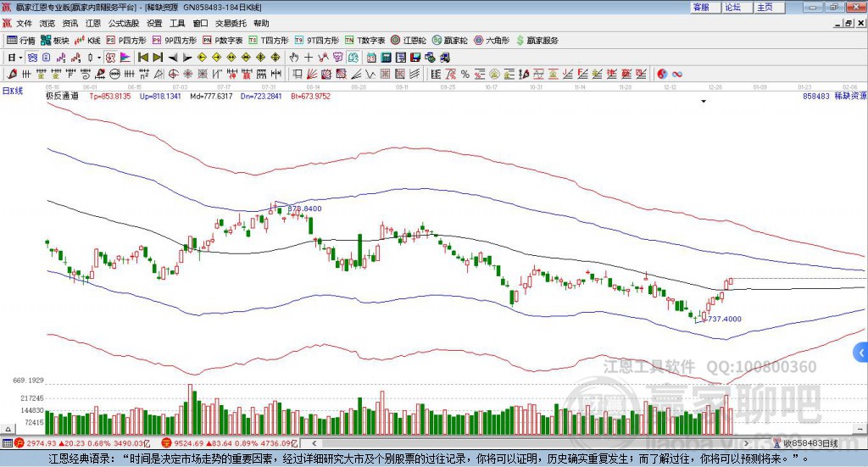Expand the volume panel up-arrow at bottom left
The width and height of the screenshot is (868, 467).
click(x=8, y=429)
